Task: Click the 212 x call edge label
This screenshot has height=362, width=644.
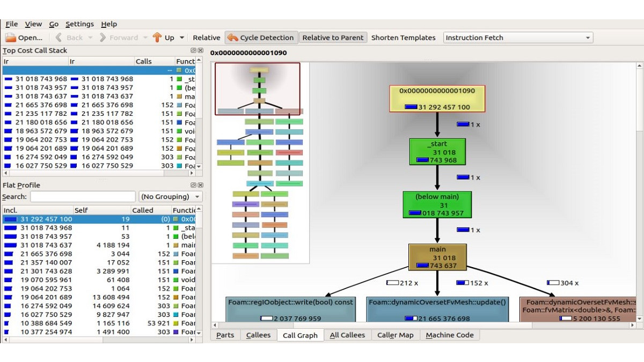Action: pos(402,283)
